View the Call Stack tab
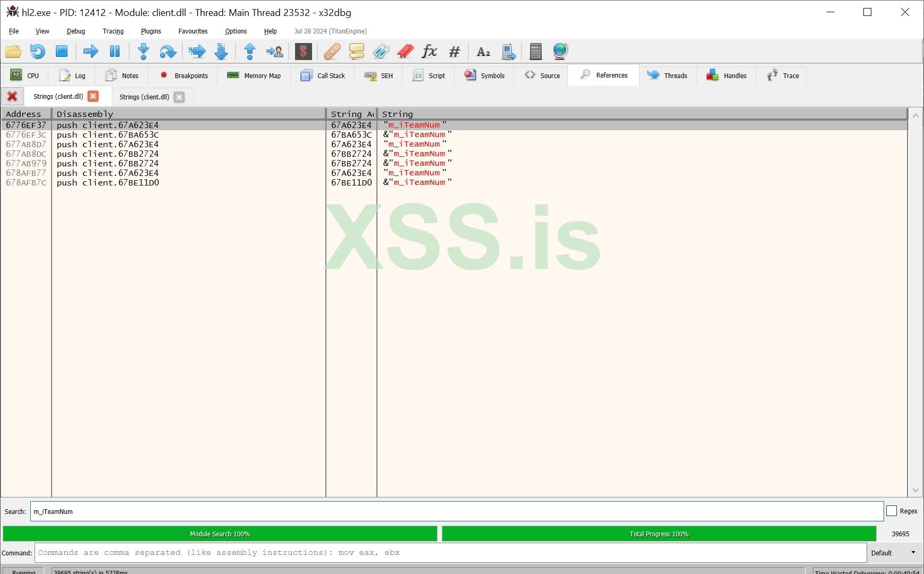Viewport: 924px width, 574px height. [323, 75]
